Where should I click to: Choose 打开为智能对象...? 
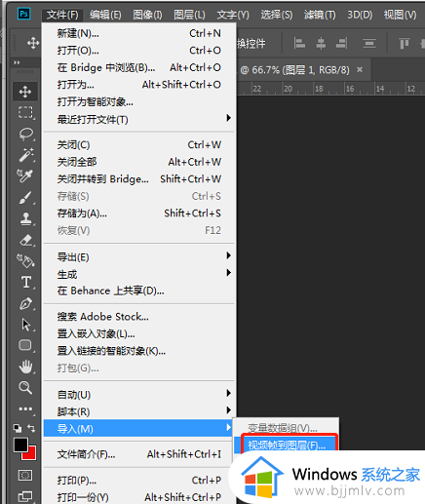139,102
